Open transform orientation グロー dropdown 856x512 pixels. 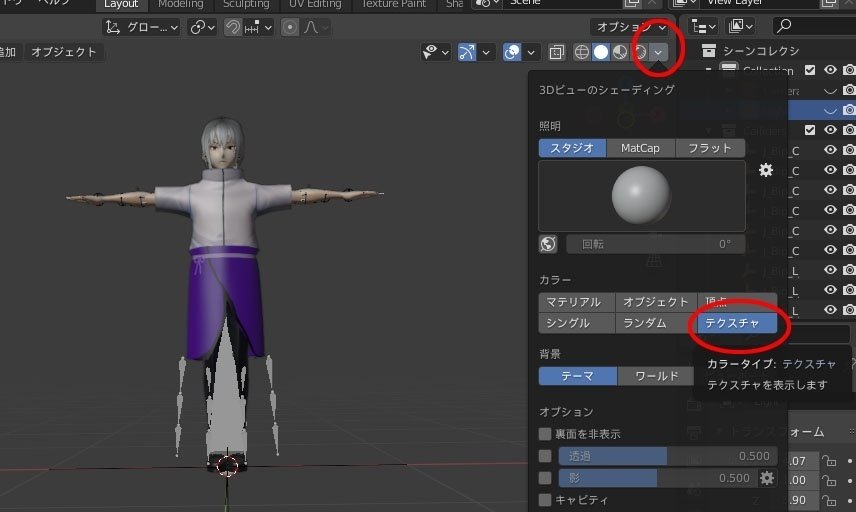[141, 27]
